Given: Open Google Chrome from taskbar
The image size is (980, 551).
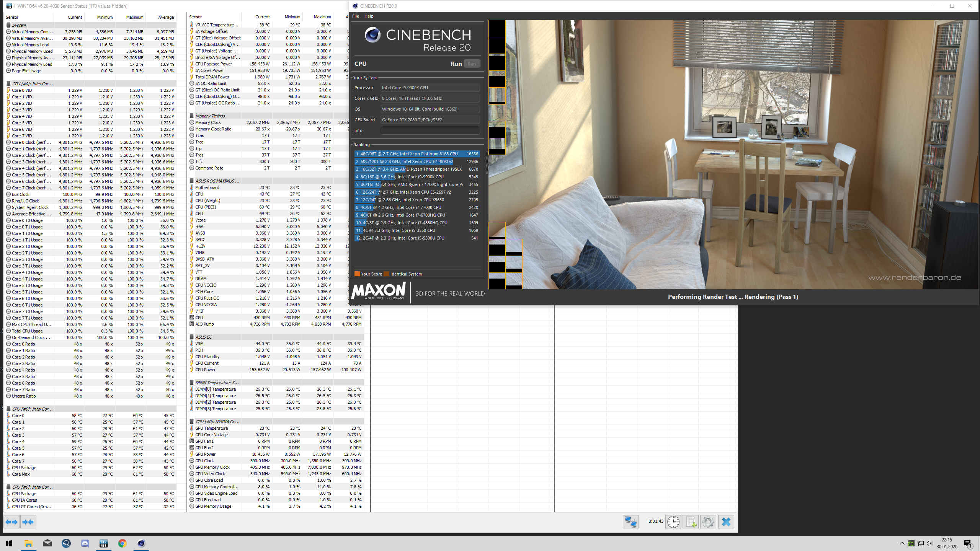Looking at the screenshot, I should click(122, 543).
